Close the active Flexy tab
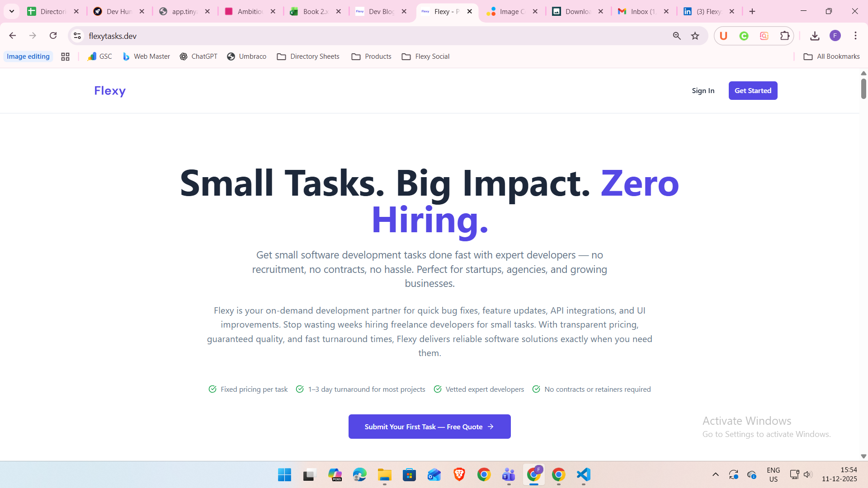This screenshot has width=868, height=488. [470, 11]
